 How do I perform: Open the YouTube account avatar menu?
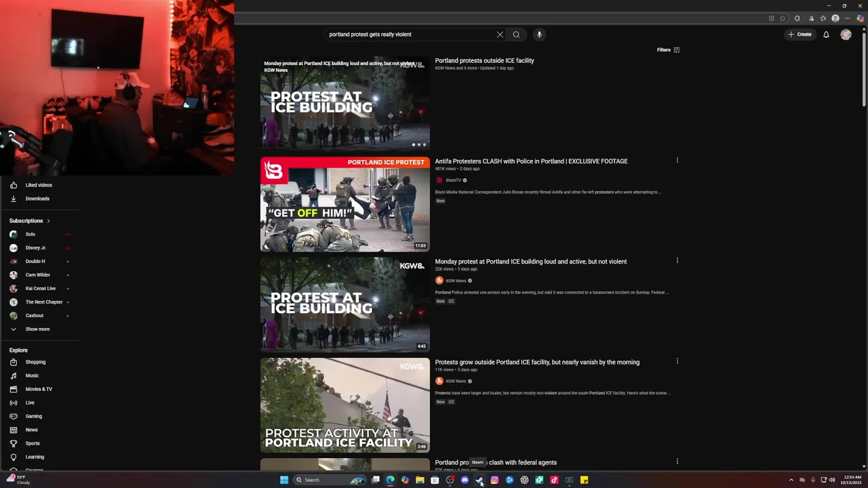(x=846, y=35)
